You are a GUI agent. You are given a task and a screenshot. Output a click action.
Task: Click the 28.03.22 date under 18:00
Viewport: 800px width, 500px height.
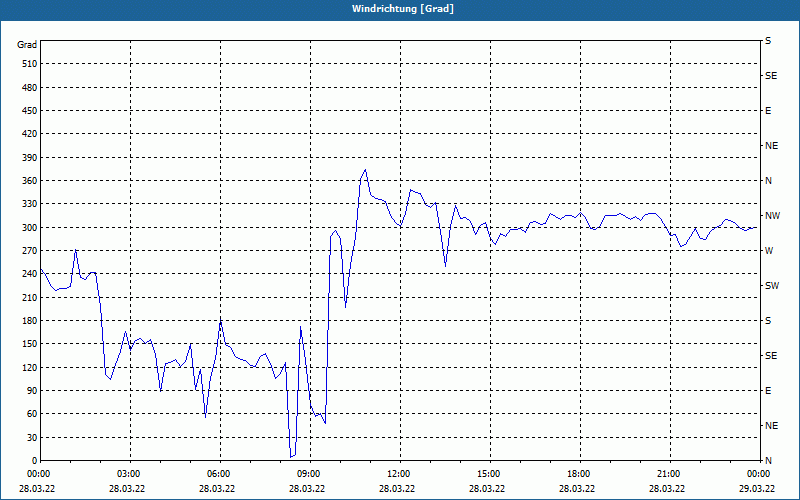point(577,489)
